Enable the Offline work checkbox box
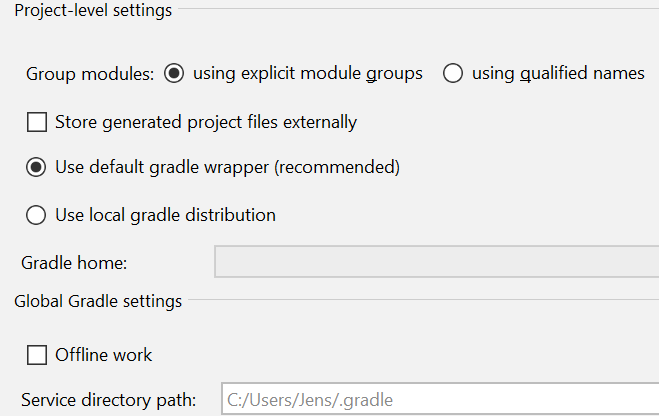Image resolution: width=659 pixels, height=416 pixels. (x=37, y=355)
